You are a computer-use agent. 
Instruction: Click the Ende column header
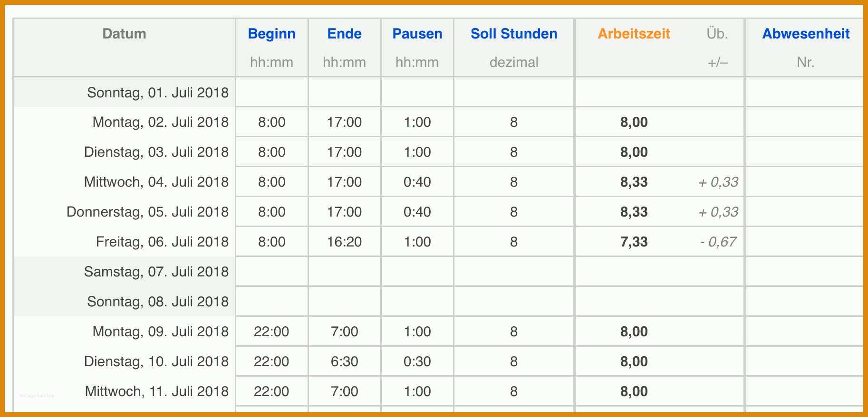coord(344,34)
